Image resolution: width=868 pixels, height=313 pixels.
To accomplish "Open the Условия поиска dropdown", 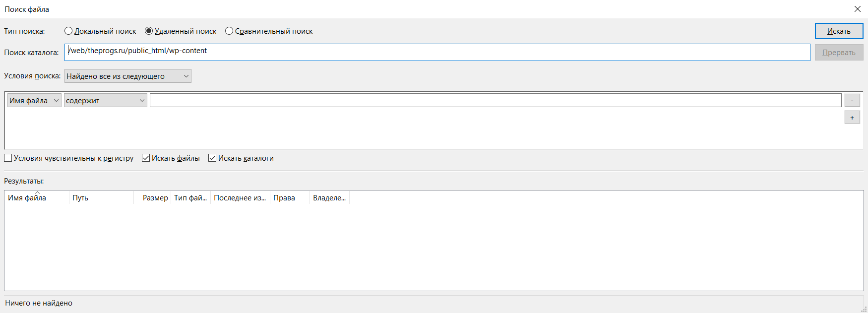I will tap(127, 76).
